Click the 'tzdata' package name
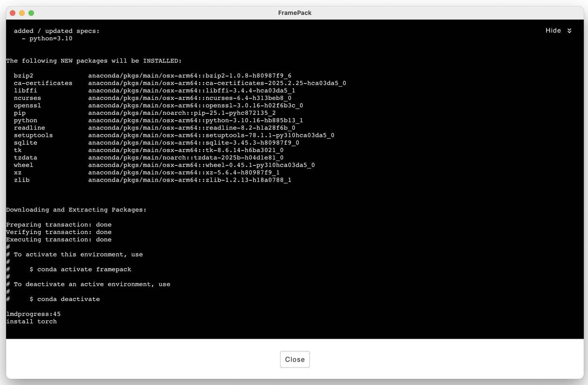Screen dimensions: 588x385 (x=26, y=158)
